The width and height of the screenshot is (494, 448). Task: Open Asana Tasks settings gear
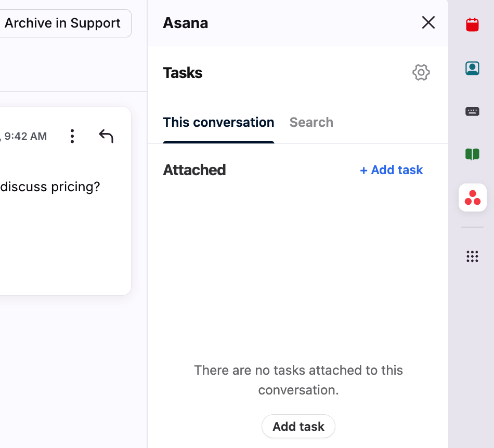click(421, 73)
